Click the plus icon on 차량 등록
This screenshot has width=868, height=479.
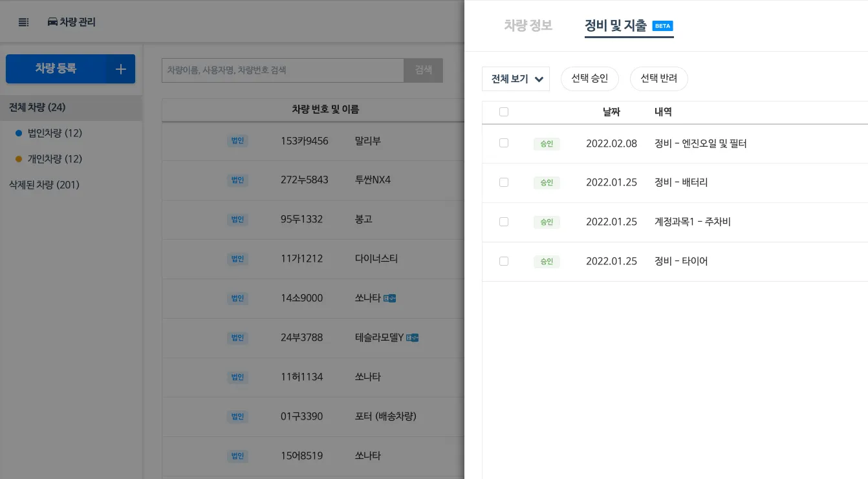tap(120, 69)
